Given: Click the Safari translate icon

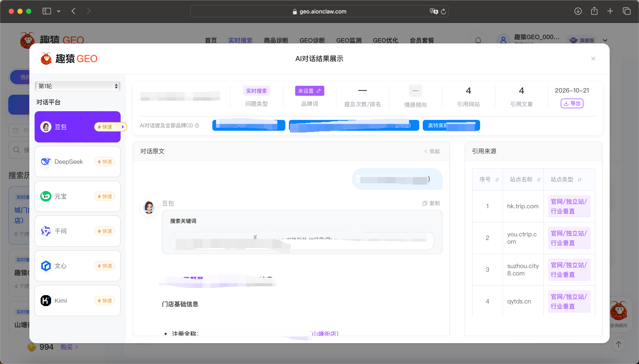Looking at the screenshot, I should click(434, 12).
